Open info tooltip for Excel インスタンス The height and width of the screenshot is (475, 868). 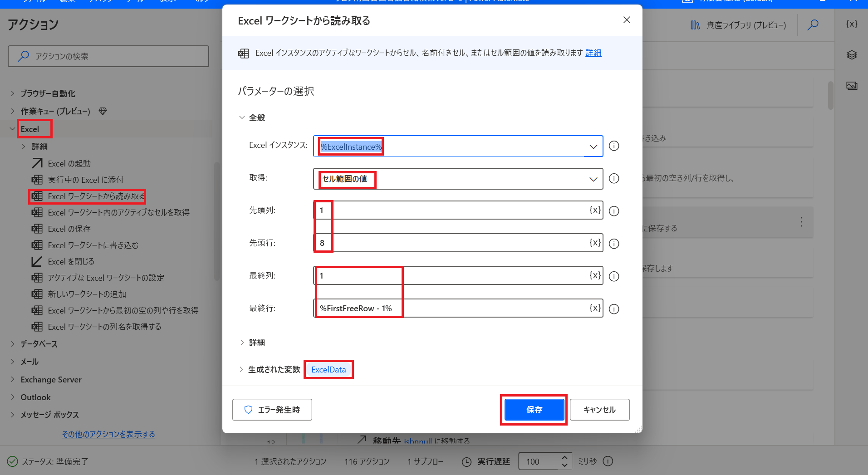tap(614, 146)
